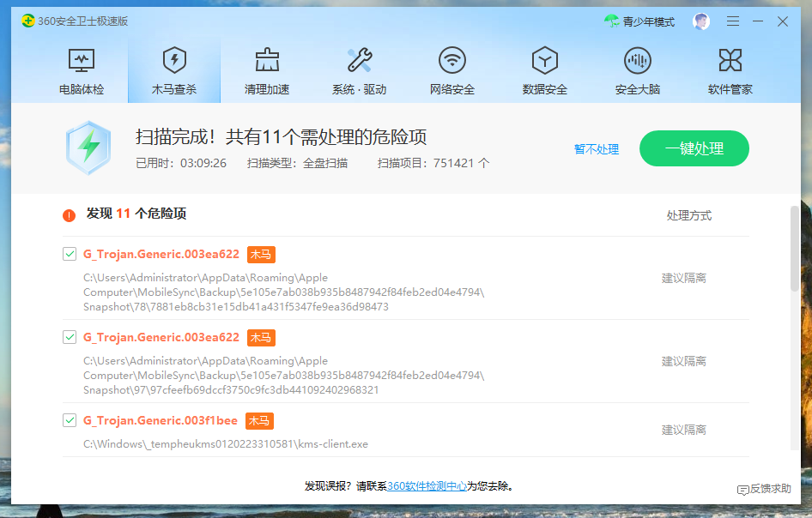The image size is (812, 518).
Task: Select the 木马查杀 shield icon
Action: click(174, 60)
